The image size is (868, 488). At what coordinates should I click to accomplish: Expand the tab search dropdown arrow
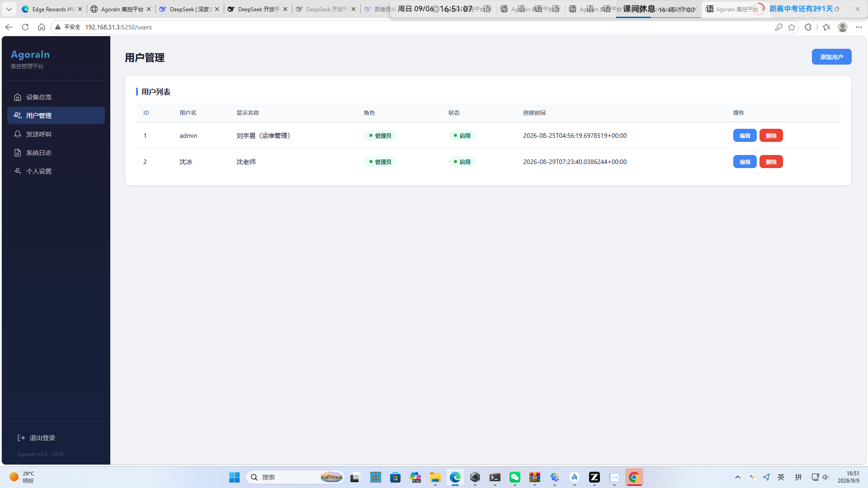tap(9, 9)
